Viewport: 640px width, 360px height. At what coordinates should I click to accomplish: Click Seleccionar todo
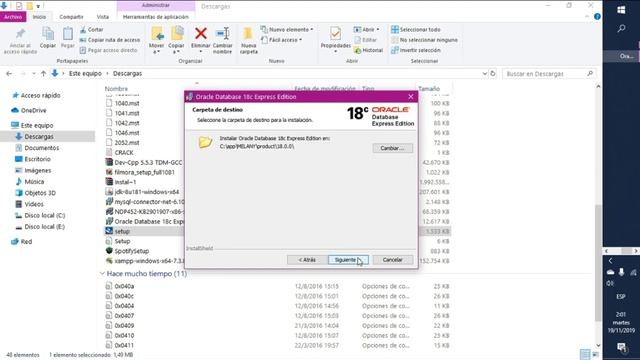[416, 29]
